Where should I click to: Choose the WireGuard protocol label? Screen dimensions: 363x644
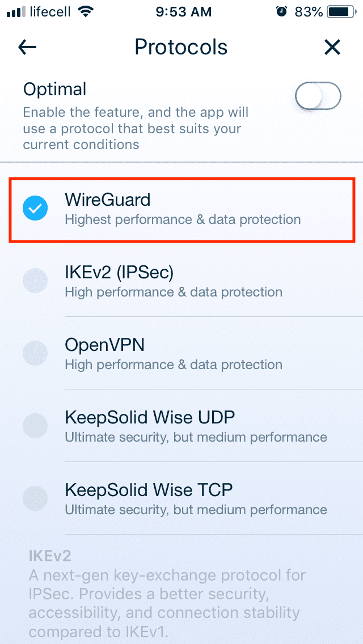tap(108, 200)
